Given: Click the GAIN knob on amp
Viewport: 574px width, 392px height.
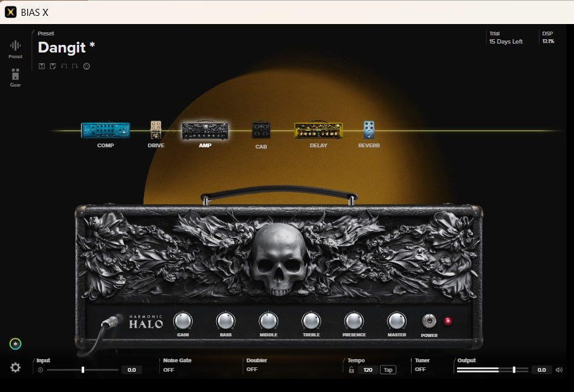Looking at the screenshot, I should tap(183, 321).
